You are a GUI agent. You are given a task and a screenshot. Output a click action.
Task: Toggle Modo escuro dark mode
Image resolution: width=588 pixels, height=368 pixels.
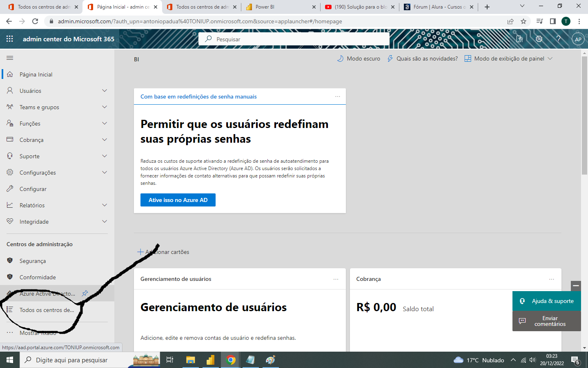coord(359,58)
